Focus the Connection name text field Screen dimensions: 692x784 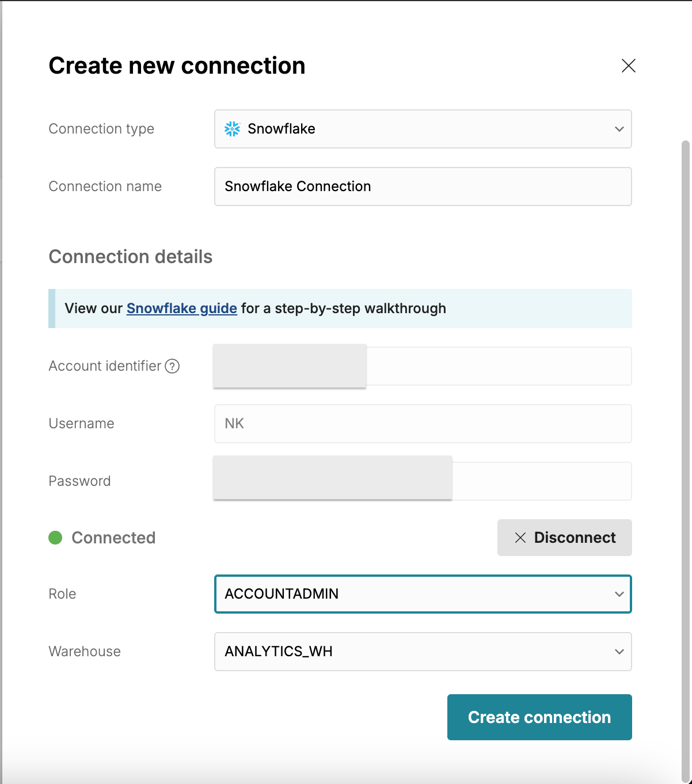pos(423,187)
